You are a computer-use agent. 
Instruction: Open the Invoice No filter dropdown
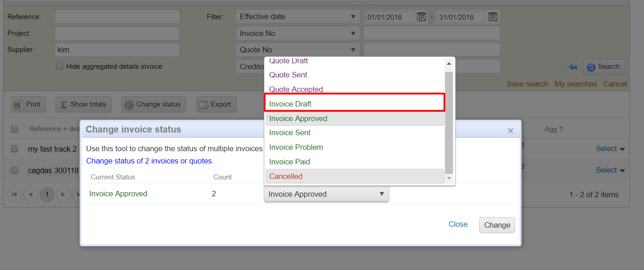pyautogui.click(x=298, y=33)
